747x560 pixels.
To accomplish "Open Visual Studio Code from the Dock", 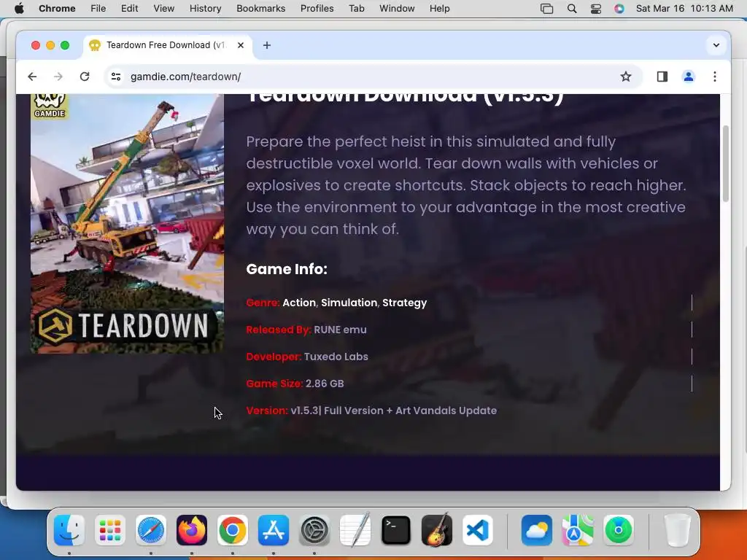I will pyautogui.click(x=477, y=530).
